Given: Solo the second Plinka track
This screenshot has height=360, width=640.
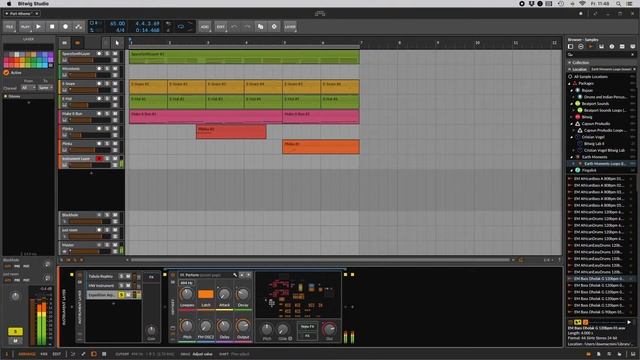Looking at the screenshot, I should click(107, 144).
